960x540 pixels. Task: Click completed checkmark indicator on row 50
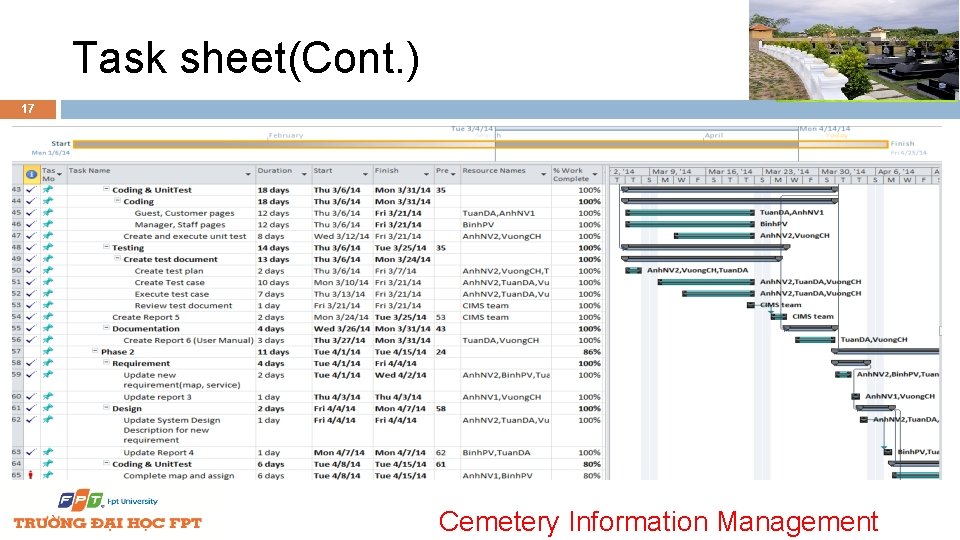click(31, 270)
